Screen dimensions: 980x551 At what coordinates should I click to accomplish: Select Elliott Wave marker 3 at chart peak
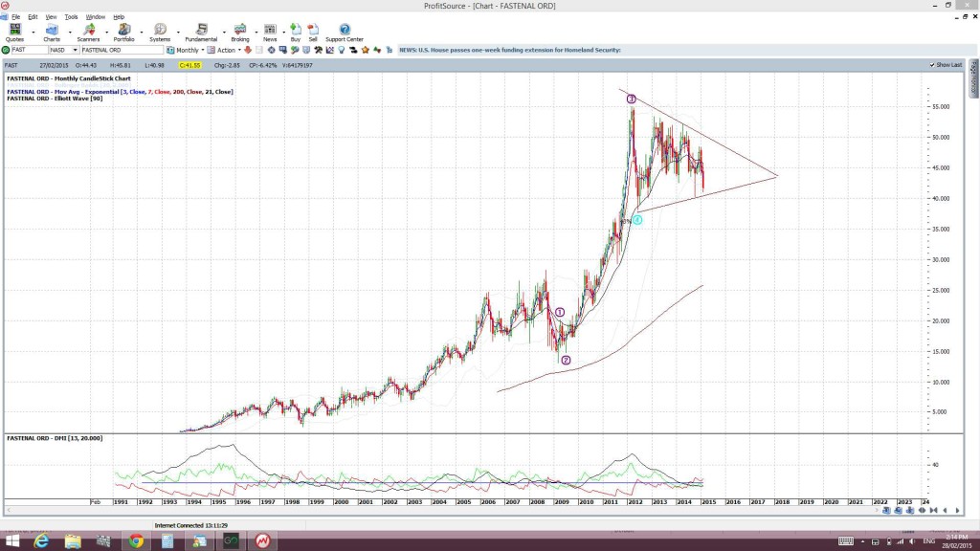632,99
